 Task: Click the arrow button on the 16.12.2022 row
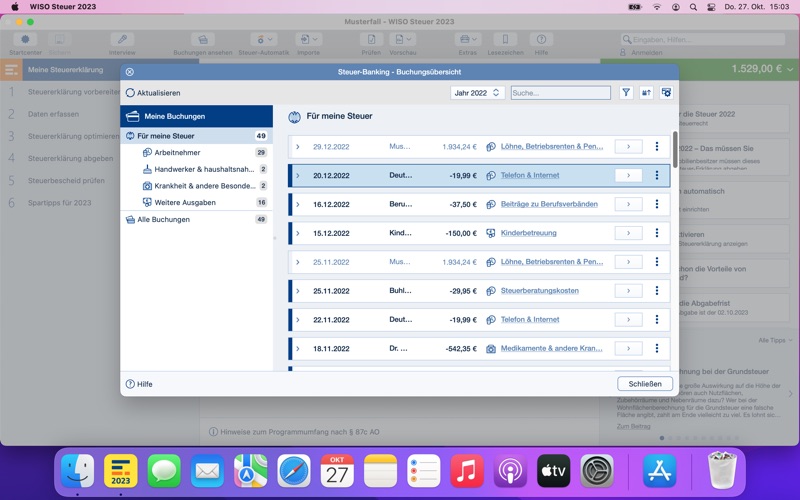click(629, 204)
